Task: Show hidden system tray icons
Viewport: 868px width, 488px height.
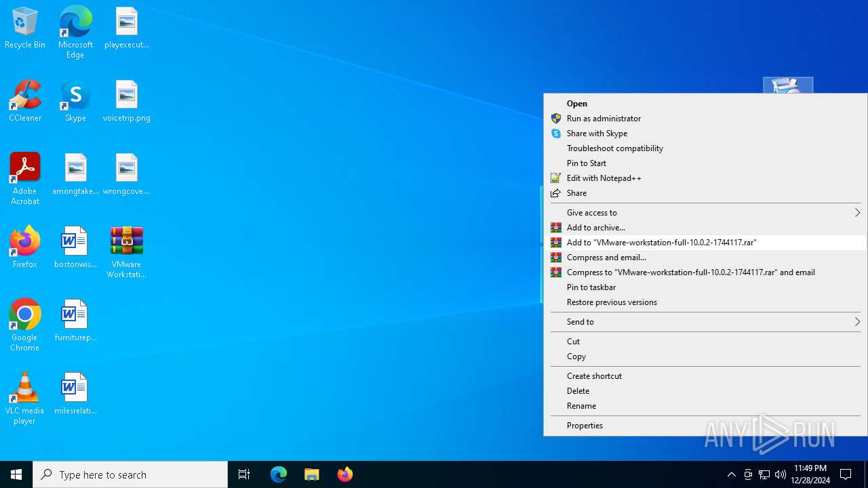Action: tap(731, 474)
